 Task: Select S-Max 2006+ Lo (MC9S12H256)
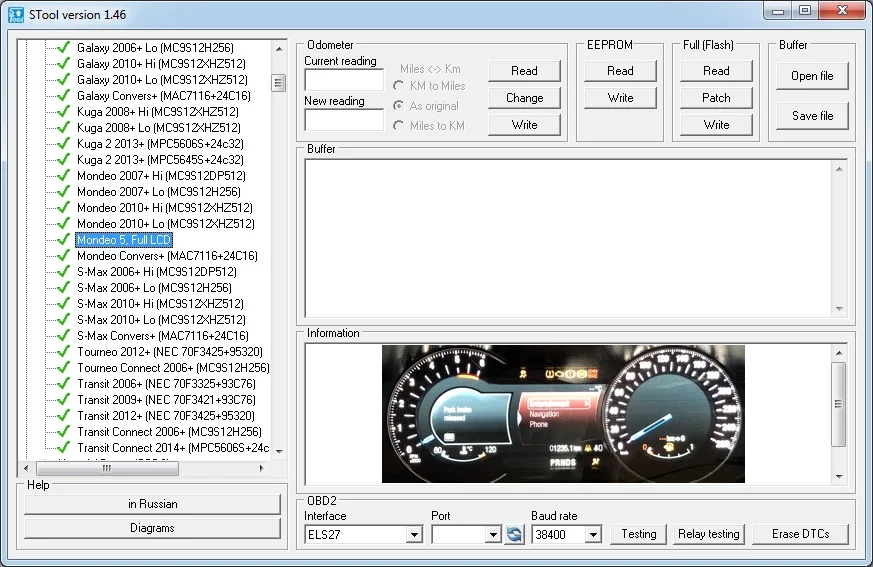tap(154, 288)
